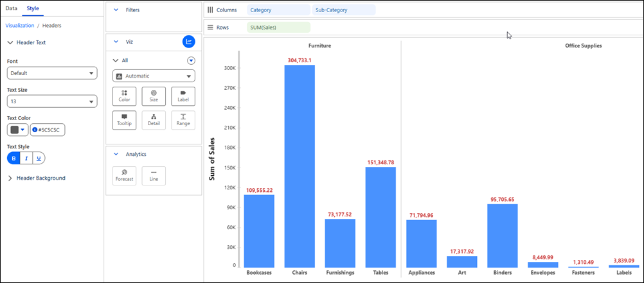The height and width of the screenshot is (283, 644).
Task: Click the Chairs bar in the chart
Action: pyautogui.click(x=300, y=166)
